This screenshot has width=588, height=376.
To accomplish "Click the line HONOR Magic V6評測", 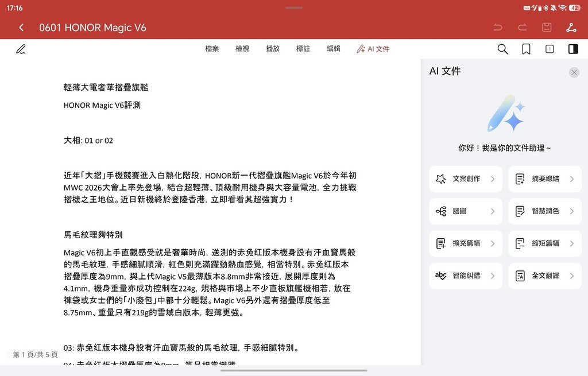I will pyautogui.click(x=102, y=106).
